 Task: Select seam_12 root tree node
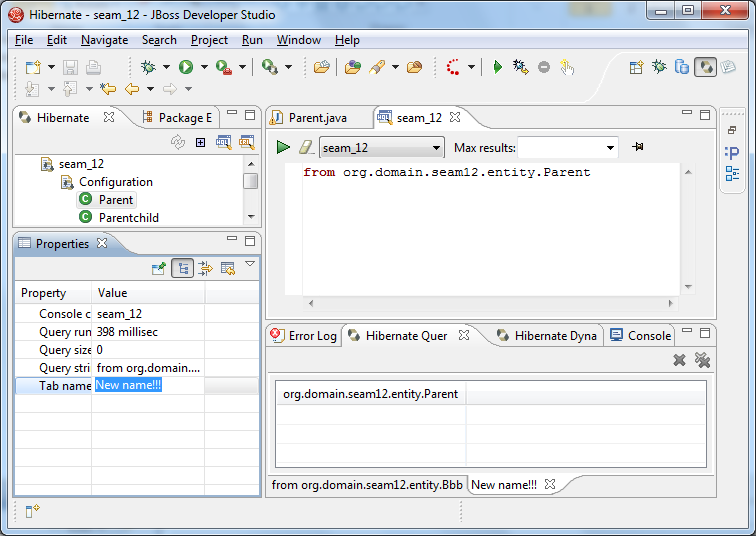click(x=81, y=164)
